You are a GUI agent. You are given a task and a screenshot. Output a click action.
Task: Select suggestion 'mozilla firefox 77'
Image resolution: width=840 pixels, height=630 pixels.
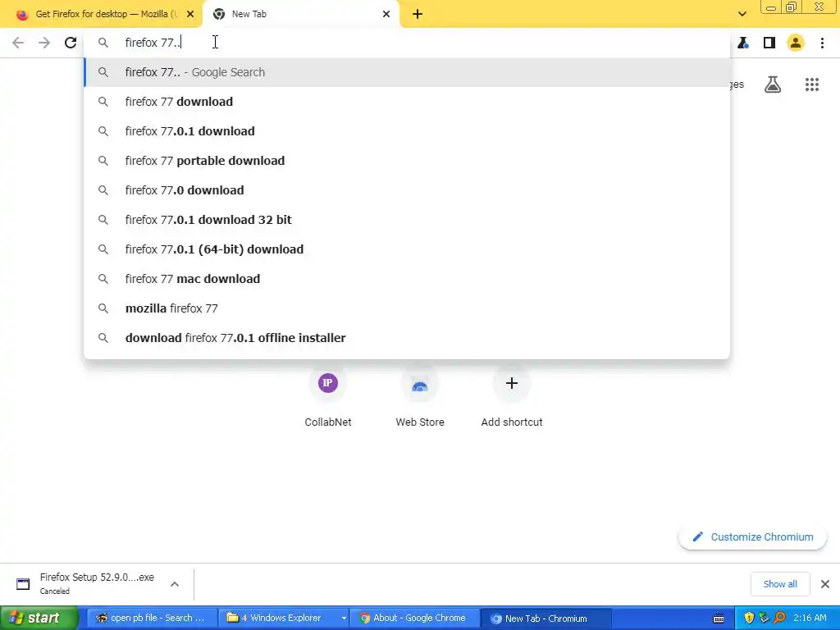tap(407, 308)
